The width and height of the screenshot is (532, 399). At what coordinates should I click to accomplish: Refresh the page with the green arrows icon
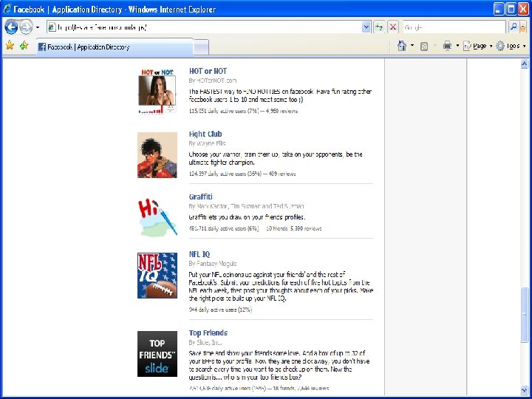(x=379, y=27)
